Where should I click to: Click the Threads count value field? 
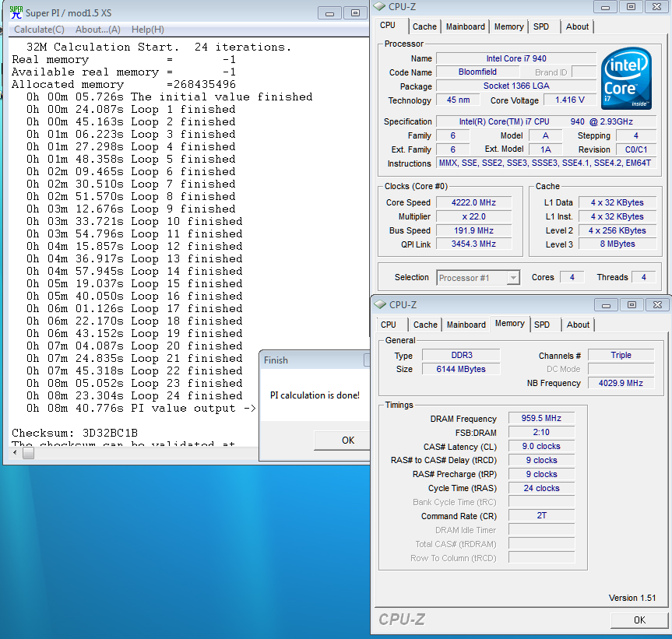click(644, 278)
